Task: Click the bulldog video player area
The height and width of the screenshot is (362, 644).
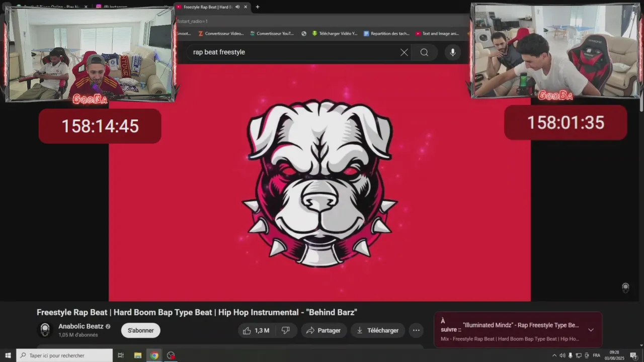Action: click(x=319, y=184)
